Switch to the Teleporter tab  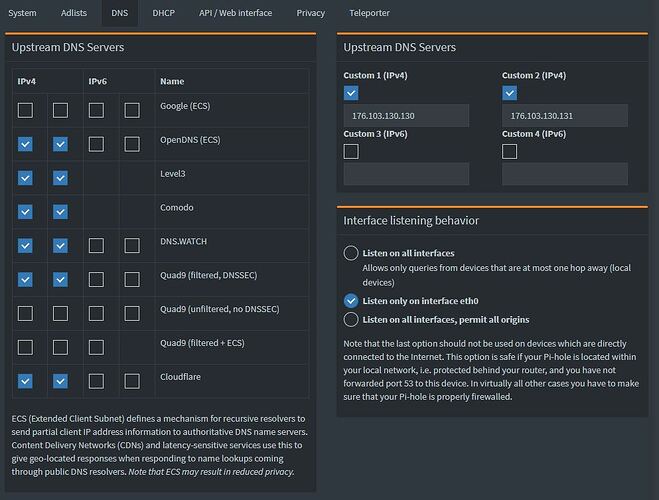point(370,13)
